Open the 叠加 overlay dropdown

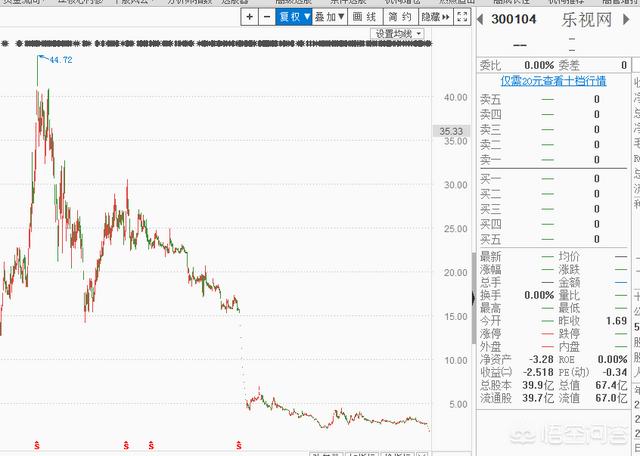(x=330, y=17)
